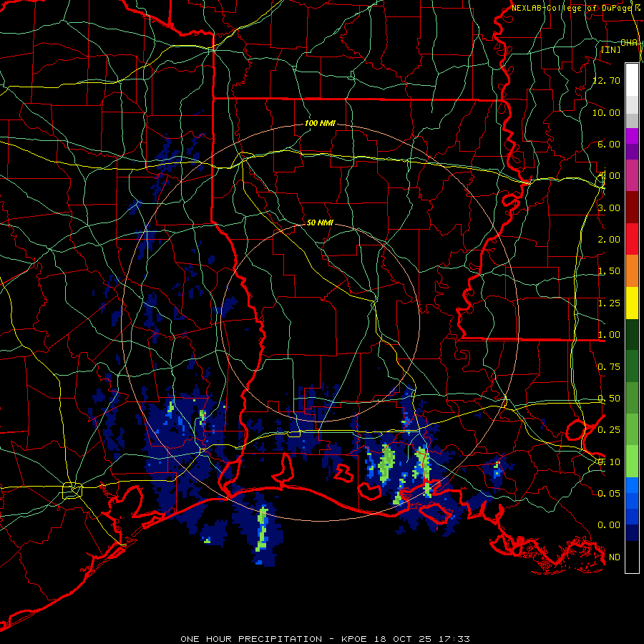Click the "[IN]" units label above the legend

pos(610,49)
